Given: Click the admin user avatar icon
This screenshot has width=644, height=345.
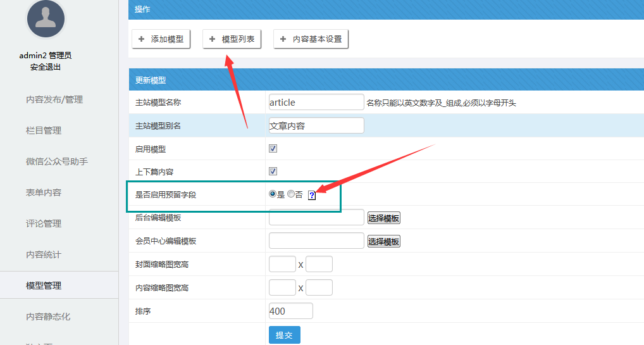Looking at the screenshot, I should pos(46,19).
